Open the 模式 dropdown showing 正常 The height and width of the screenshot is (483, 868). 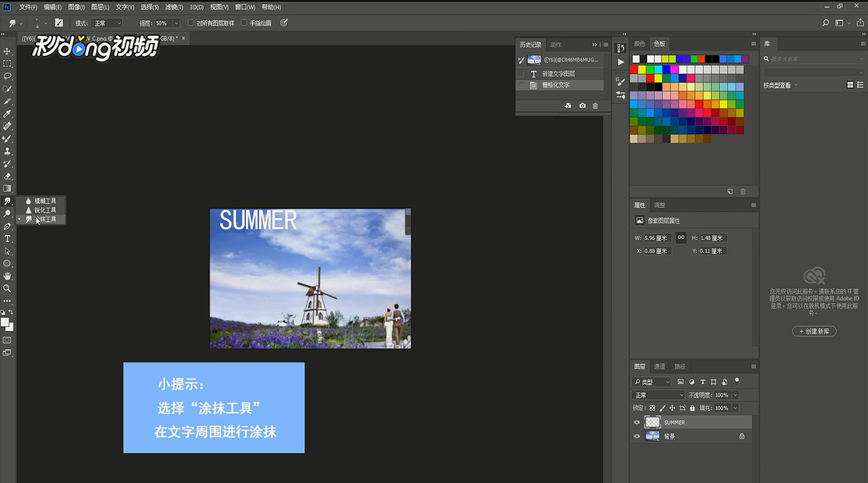107,23
